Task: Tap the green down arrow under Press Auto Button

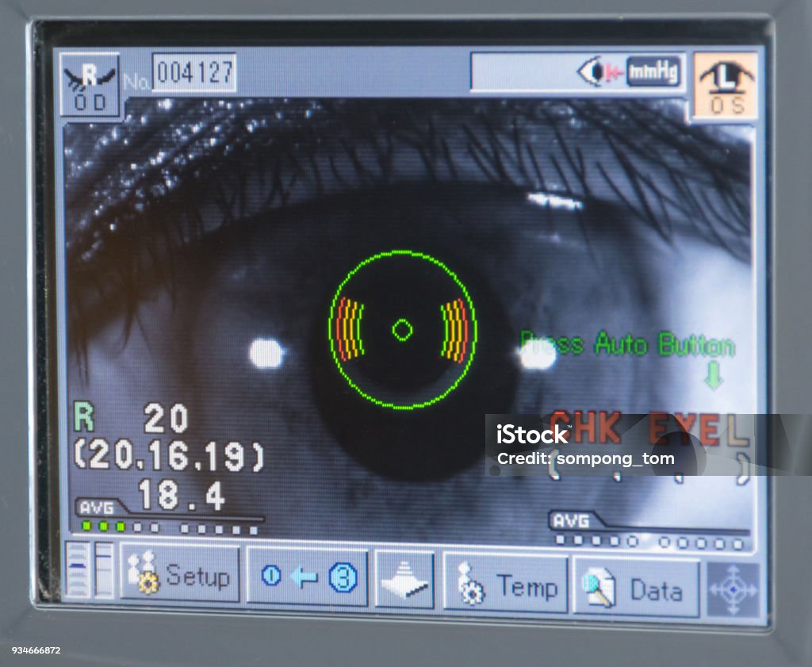Action: click(x=714, y=376)
